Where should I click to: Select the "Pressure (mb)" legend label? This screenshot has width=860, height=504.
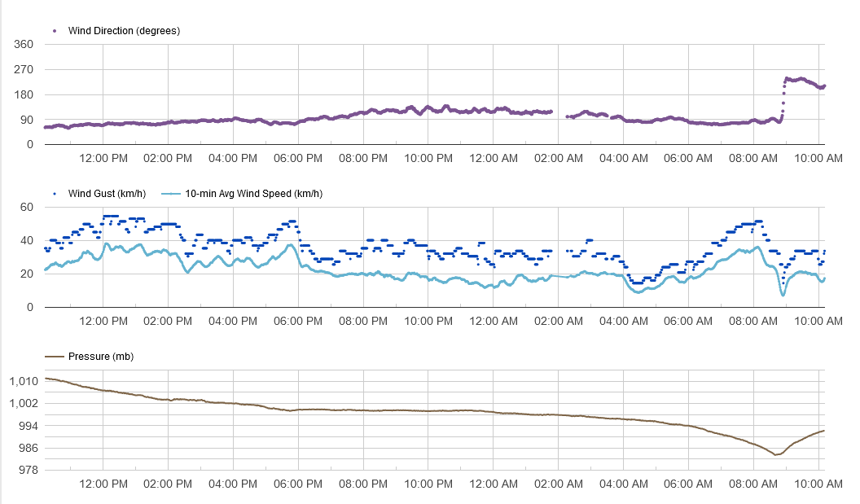coord(101,357)
